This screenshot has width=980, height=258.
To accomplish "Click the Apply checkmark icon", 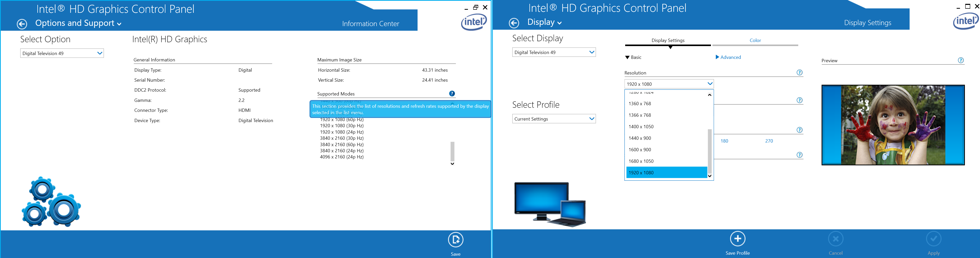I will tap(934, 239).
